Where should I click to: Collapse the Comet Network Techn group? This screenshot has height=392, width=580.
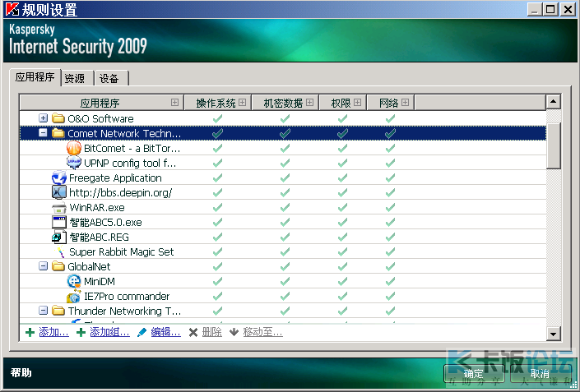(44, 132)
